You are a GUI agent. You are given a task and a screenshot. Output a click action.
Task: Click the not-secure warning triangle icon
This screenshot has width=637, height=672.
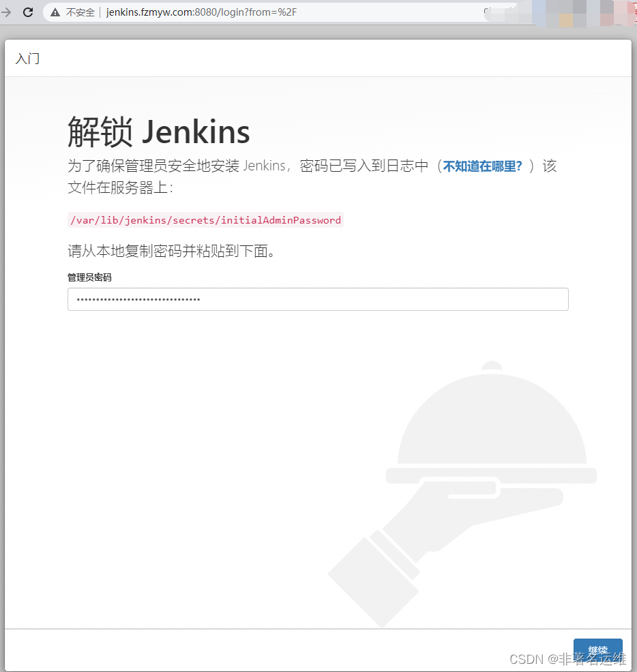[x=55, y=12]
